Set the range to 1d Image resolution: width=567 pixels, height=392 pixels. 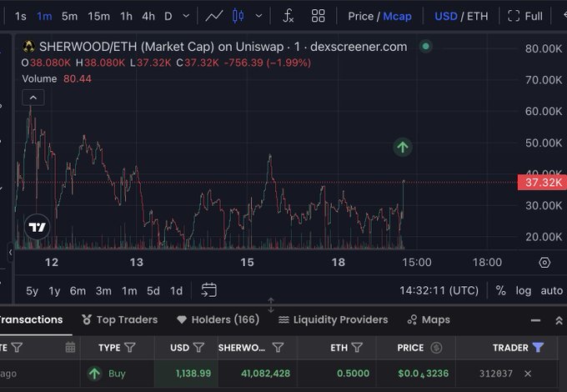pyautogui.click(x=176, y=291)
